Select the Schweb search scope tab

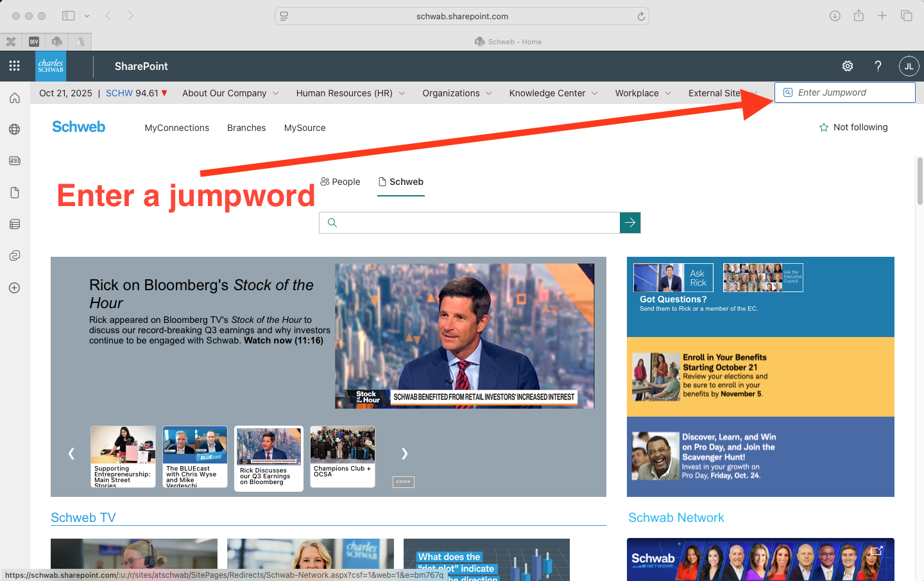[401, 182]
